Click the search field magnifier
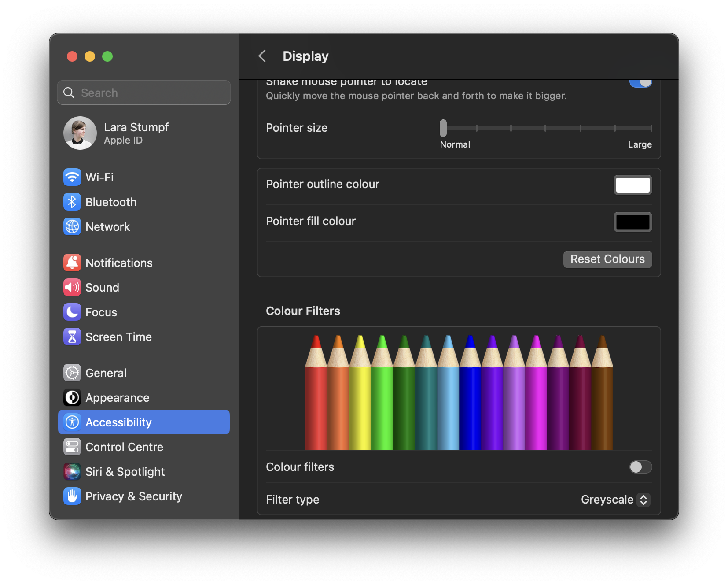728x585 pixels. 69,93
